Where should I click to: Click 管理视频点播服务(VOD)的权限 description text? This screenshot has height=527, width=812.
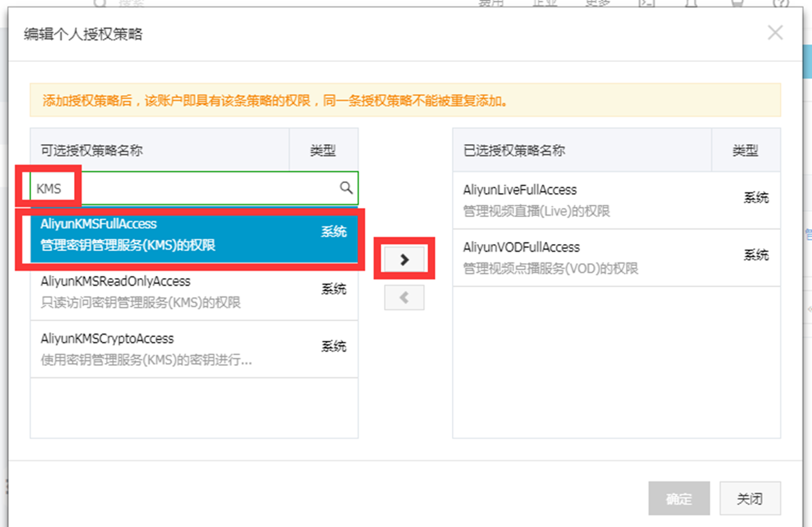pyautogui.click(x=550, y=269)
